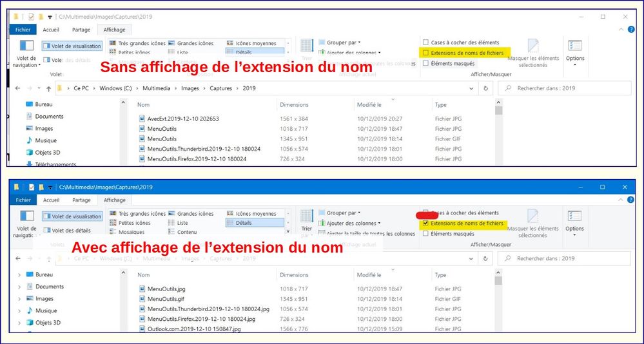644x344 pixels.
Task: Select Petites icônes layout in lower window
Action: (x=130, y=222)
